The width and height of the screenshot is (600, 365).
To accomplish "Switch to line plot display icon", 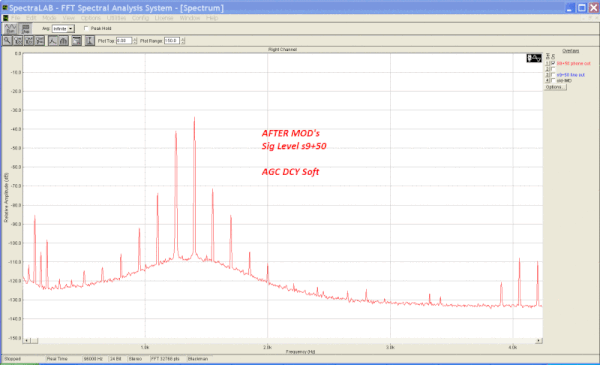I will (53, 41).
